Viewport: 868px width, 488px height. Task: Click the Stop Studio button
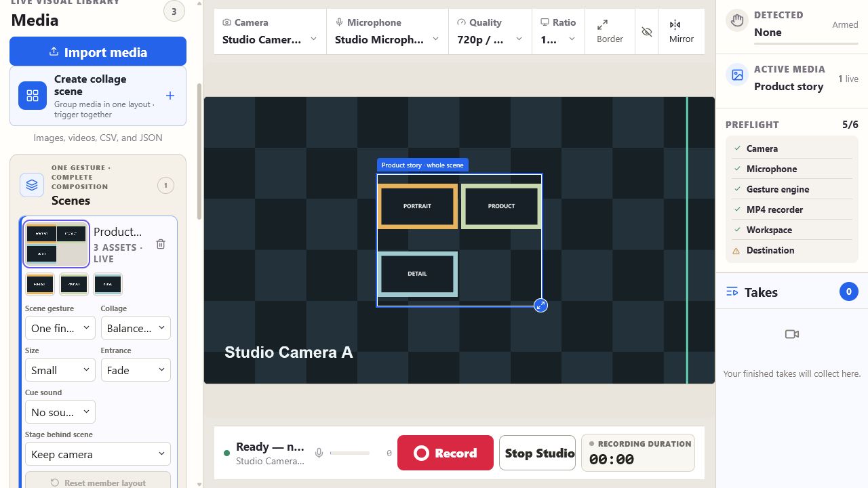click(537, 453)
